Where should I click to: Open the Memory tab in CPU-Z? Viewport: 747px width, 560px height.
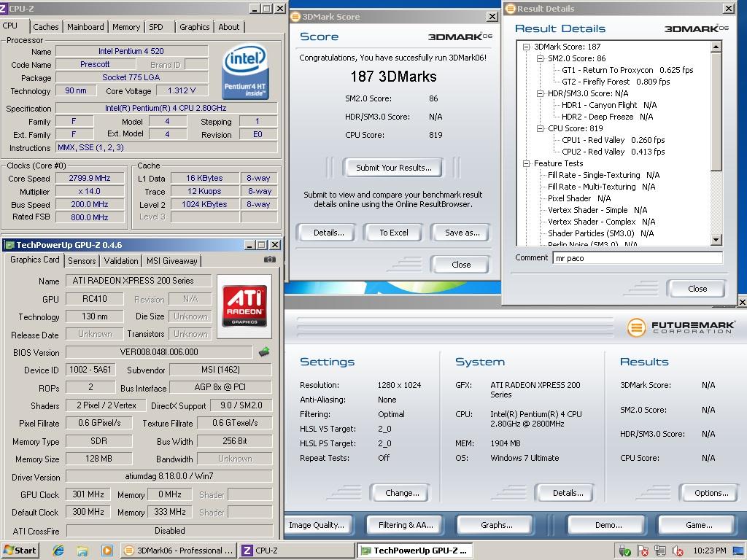(x=126, y=27)
